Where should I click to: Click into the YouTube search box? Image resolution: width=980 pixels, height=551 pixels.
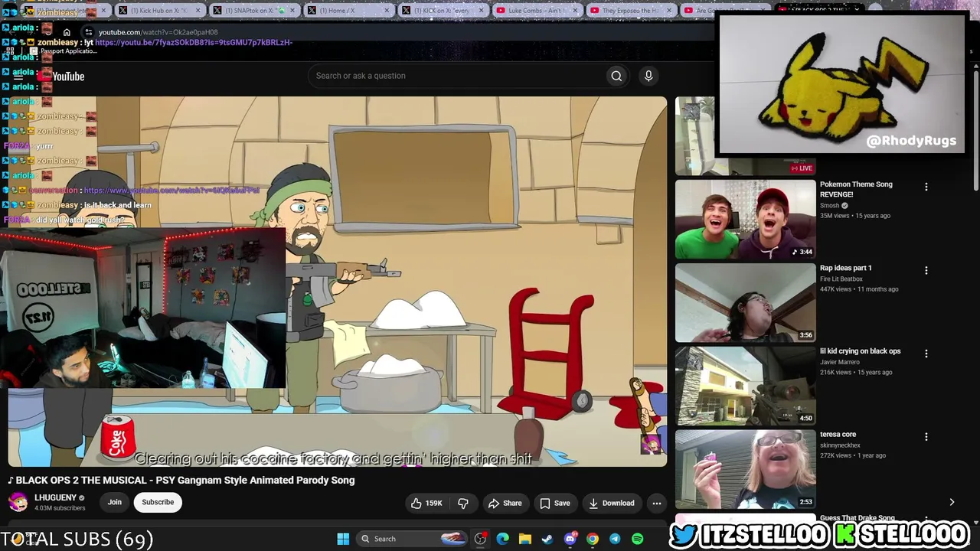pos(456,76)
